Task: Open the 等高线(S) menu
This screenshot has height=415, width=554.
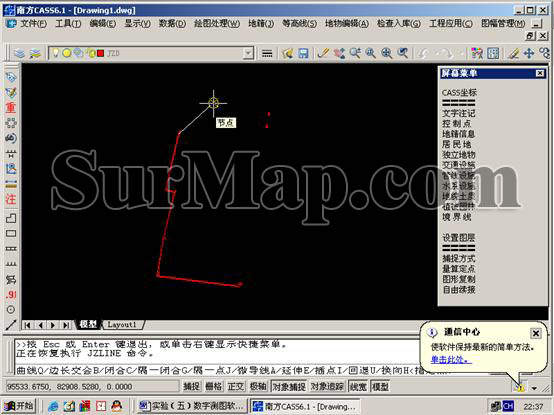Action: (x=299, y=24)
